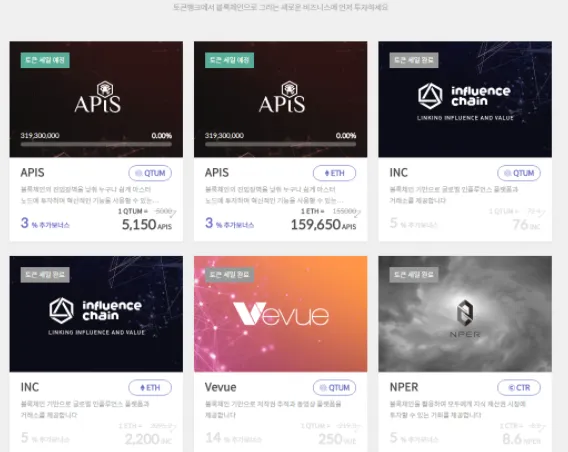
Task: Open the INC title on the ETH card
Action: tap(30, 387)
